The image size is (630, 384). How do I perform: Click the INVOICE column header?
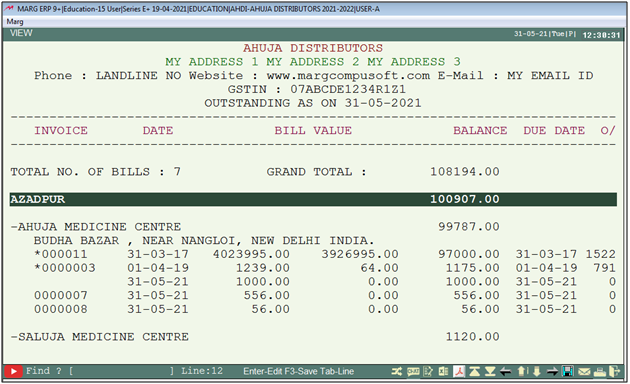pos(61,131)
